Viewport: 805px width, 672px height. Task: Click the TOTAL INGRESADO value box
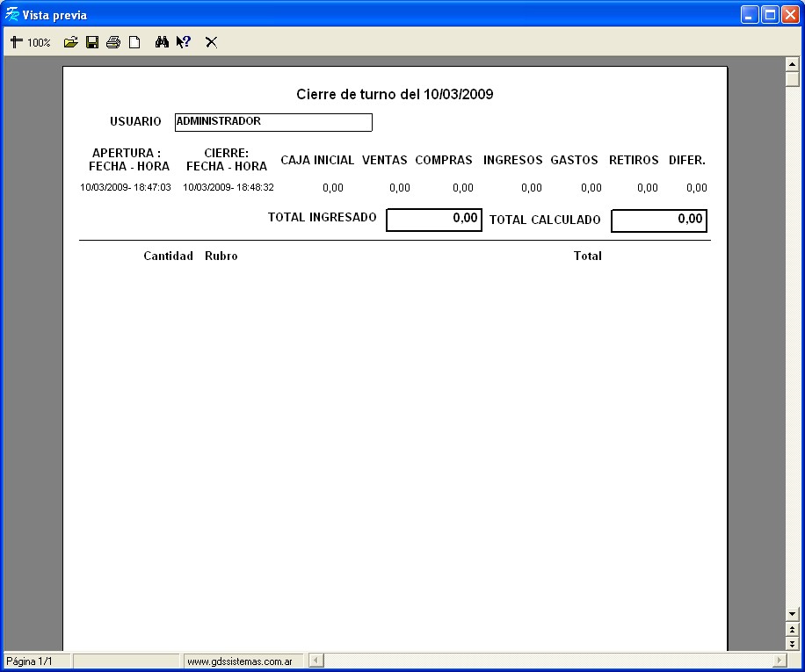434,220
